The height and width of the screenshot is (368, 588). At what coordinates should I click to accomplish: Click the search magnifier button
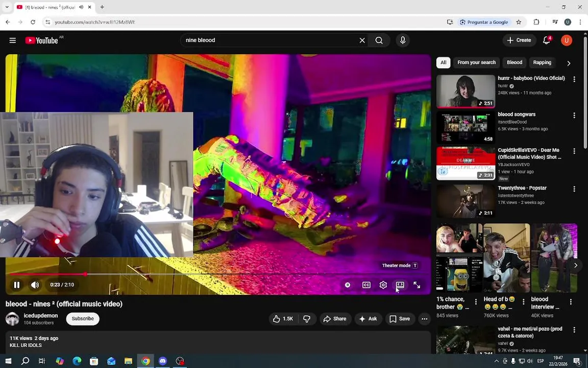(x=379, y=40)
